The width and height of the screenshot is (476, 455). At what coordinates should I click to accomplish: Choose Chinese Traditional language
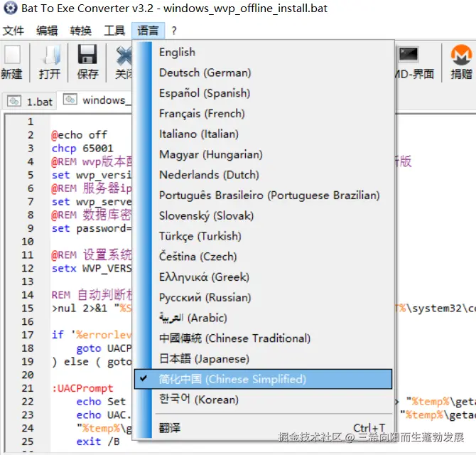(263, 338)
